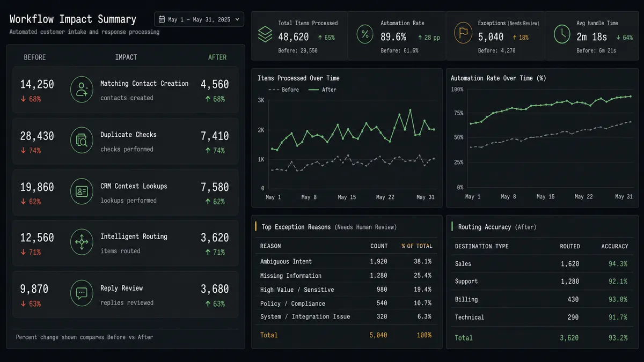This screenshot has width=644, height=362.
Task: Click the Matching Contact Creation label
Action: pos(144,84)
